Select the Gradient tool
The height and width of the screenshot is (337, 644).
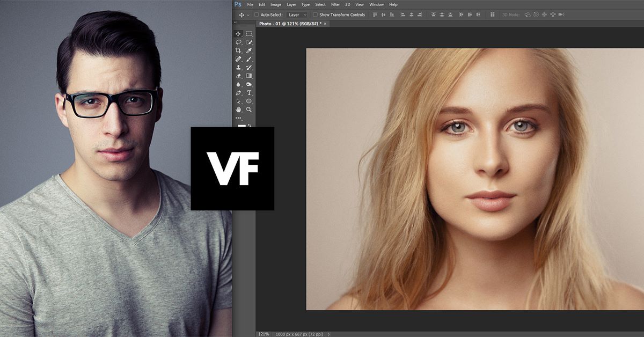pos(249,76)
